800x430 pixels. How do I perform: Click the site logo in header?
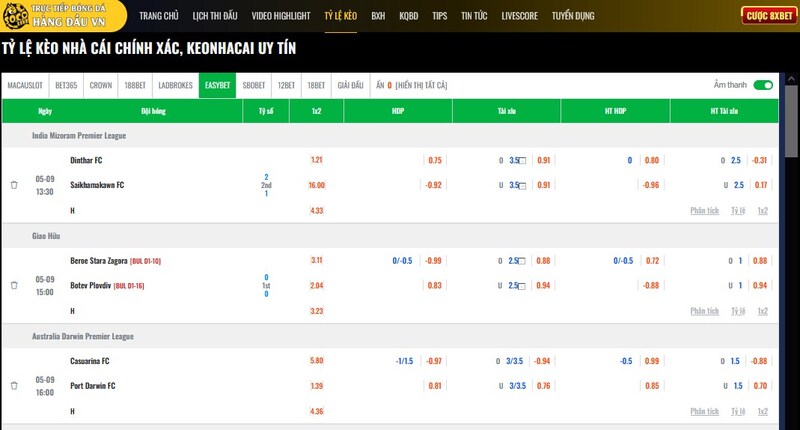[62, 16]
